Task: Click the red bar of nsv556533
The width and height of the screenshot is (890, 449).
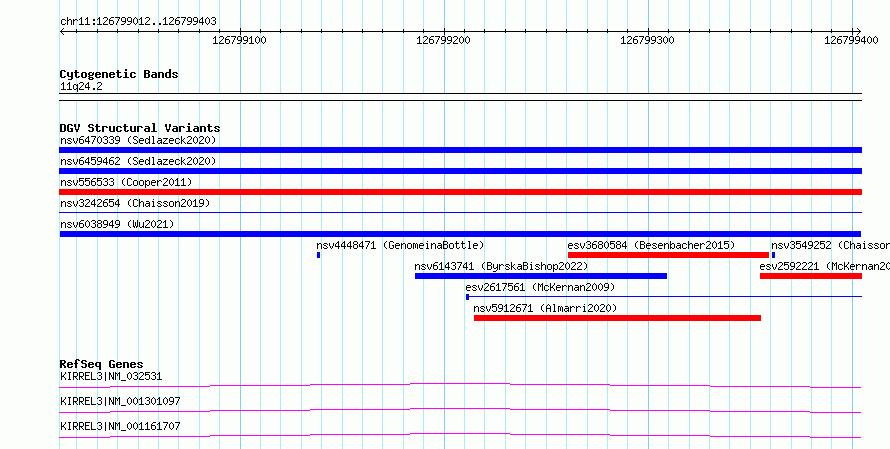Action: [x=460, y=192]
